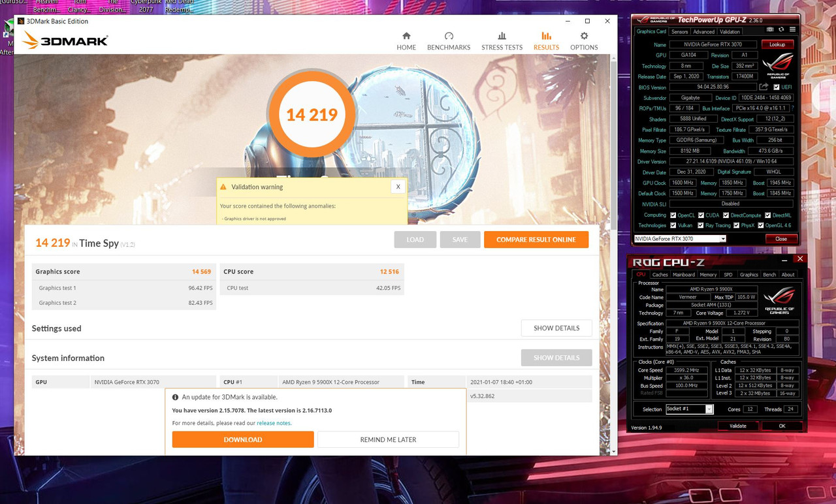The height and width of the screenshot is (504, 836).
Task: Refresh GPU-Z readings
Action: [x=781, y=29]
